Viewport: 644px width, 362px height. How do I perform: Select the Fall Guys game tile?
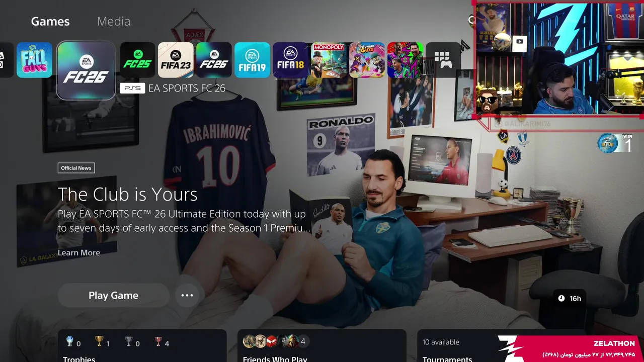34,60
